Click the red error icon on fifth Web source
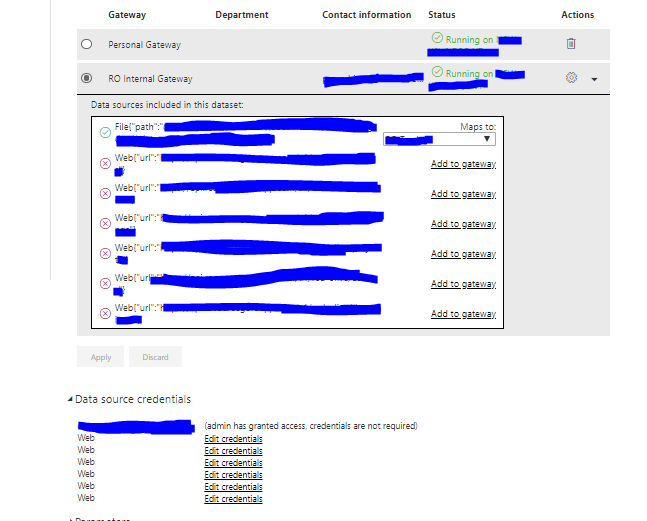Image resolution: width=647 pixels, height=521 pixels. pyautogui.click(x=105, y=283)
